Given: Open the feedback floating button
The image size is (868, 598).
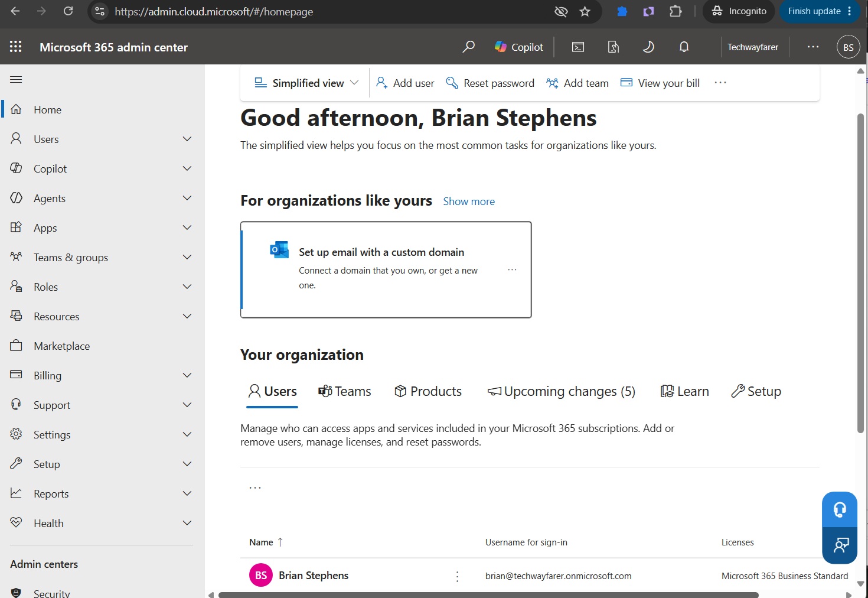Looking at the screenshot, I should click(840, 545).
